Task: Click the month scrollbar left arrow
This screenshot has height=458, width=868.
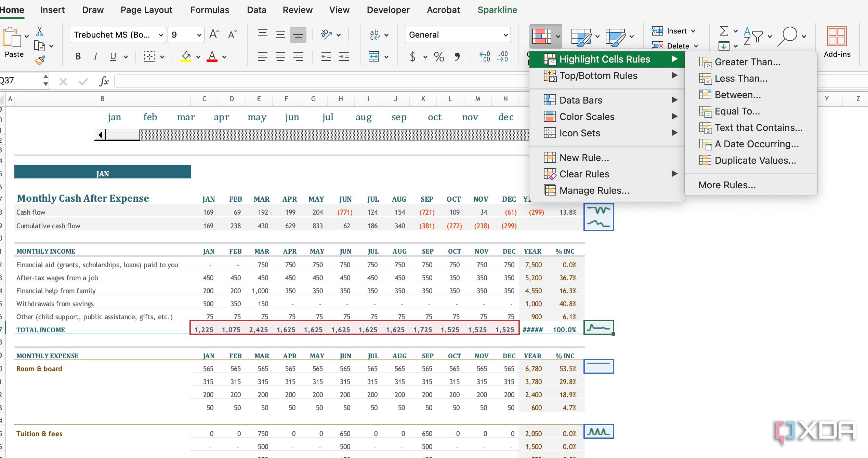Action: tap(100, 135)
